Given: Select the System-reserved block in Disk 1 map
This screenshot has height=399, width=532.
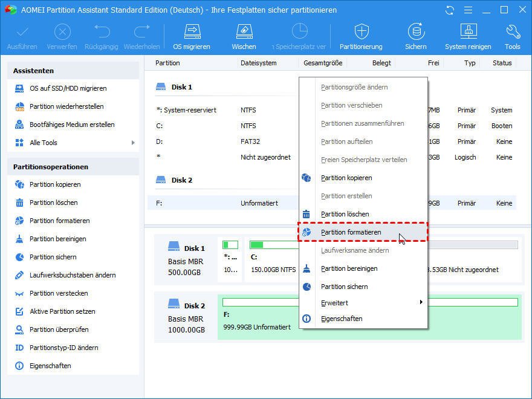Looking at the screenshot, I should tap(230, 259).
